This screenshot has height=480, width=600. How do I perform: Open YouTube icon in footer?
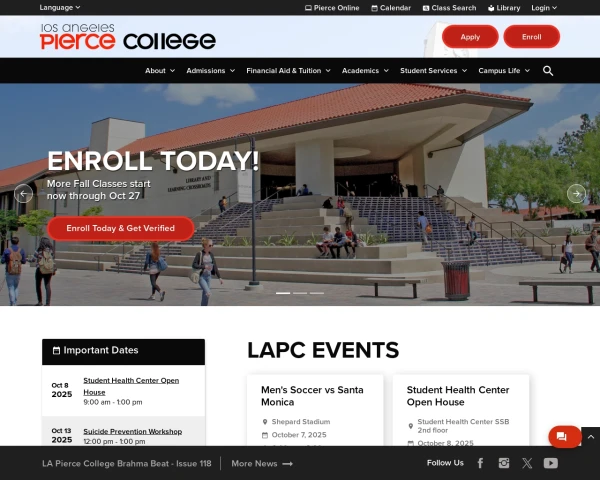(x=551, y=463)
